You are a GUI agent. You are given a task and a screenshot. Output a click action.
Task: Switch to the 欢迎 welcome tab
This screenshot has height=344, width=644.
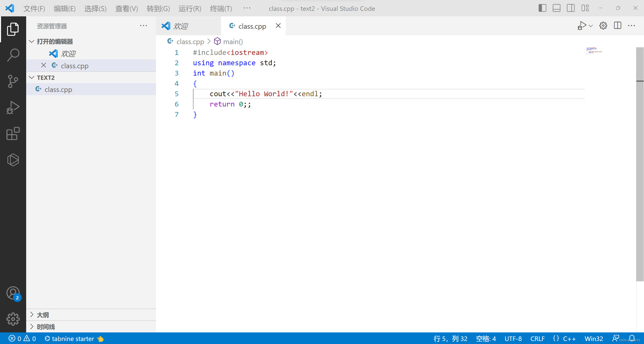point(181,26)
